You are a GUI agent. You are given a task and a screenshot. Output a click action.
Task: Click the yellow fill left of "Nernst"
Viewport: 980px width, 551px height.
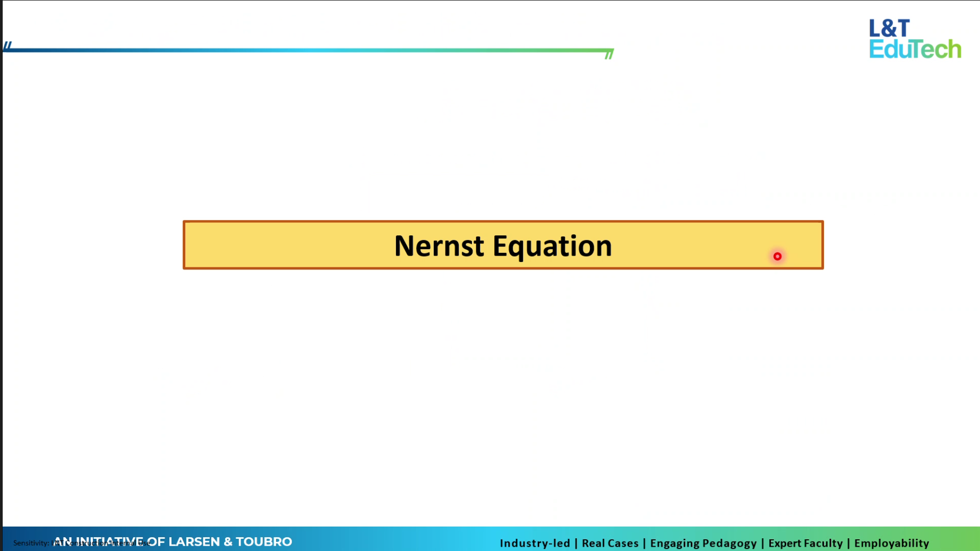[x=287, y=245]
